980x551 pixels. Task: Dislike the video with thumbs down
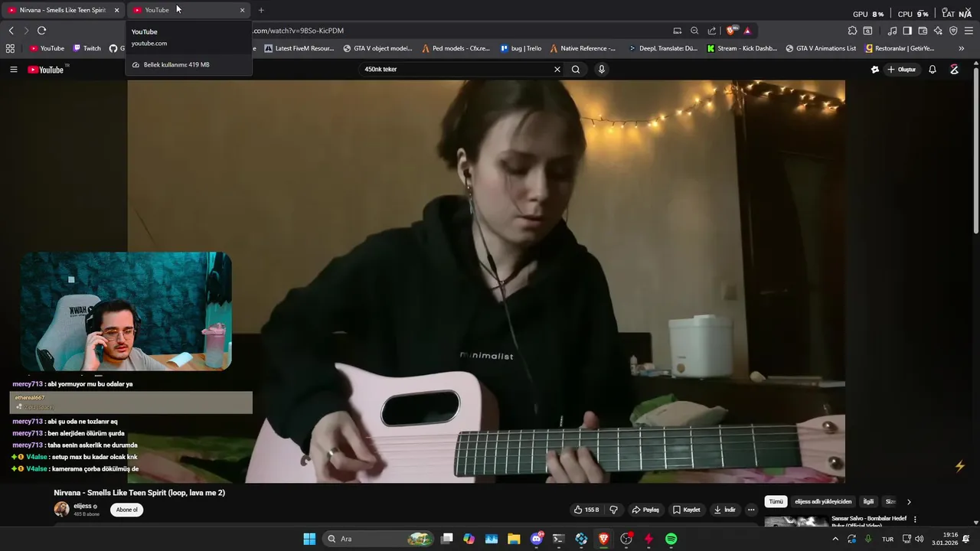[613, 510]
